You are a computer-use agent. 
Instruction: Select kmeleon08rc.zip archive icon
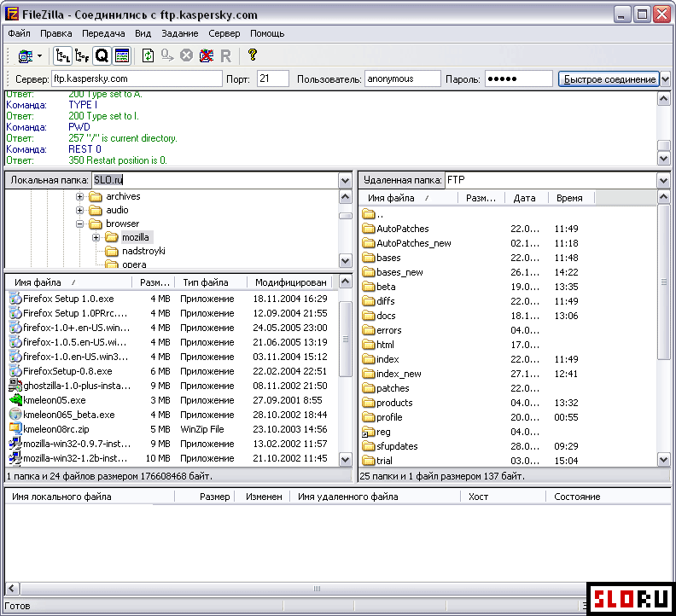(15, 429)
